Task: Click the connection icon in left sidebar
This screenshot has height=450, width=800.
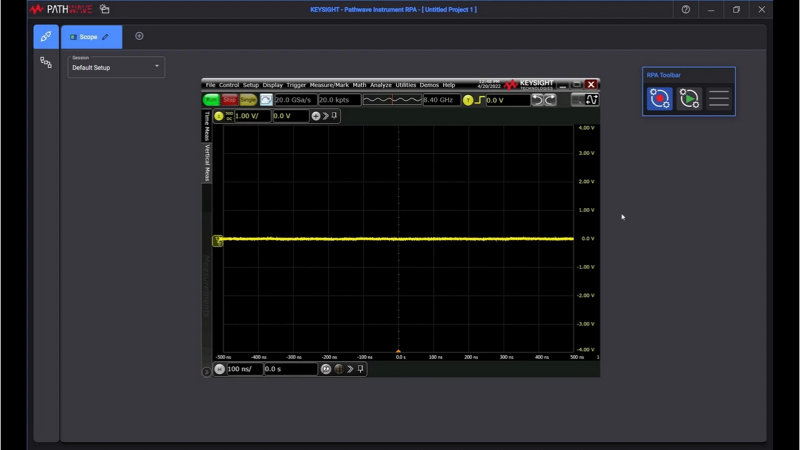Action: click(x=46, y=37)
